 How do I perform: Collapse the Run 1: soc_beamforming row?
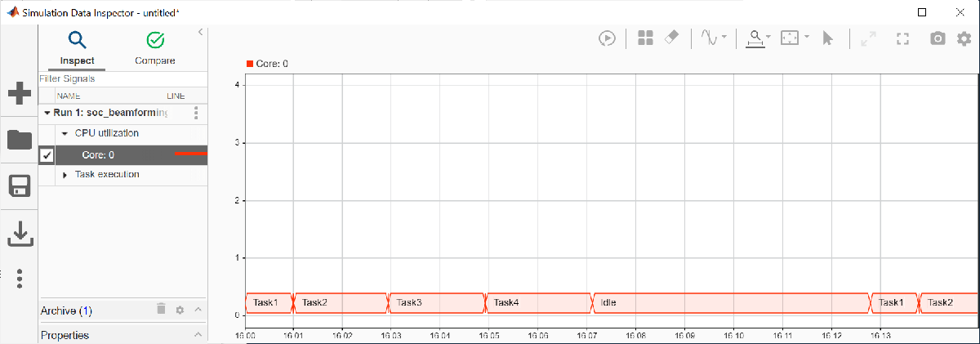(x=47, y=113)
